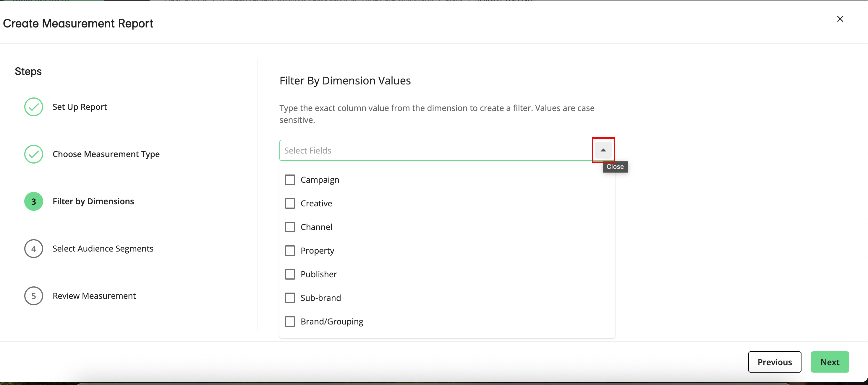868x385 pixels.
Task: Close the Create Measurement Report dialog via X
Action: click(x=840, y=19)
